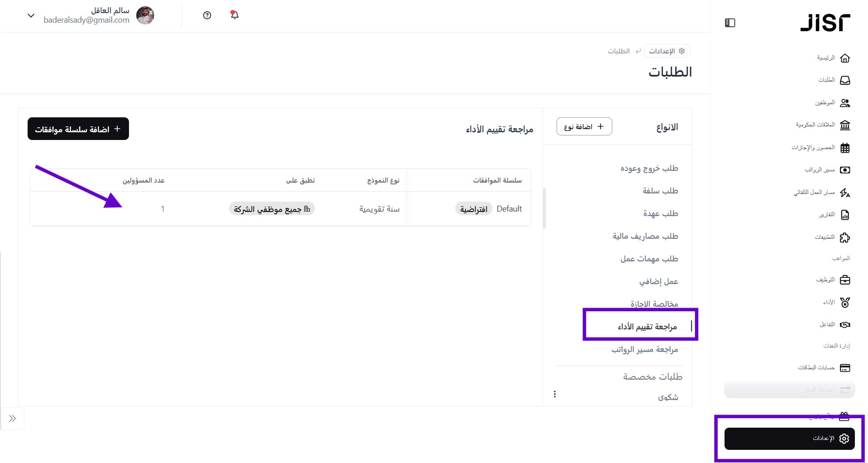
Task: Open Government Relations (العلاقات الحكومية) icon
Action: tap(844, 125)
